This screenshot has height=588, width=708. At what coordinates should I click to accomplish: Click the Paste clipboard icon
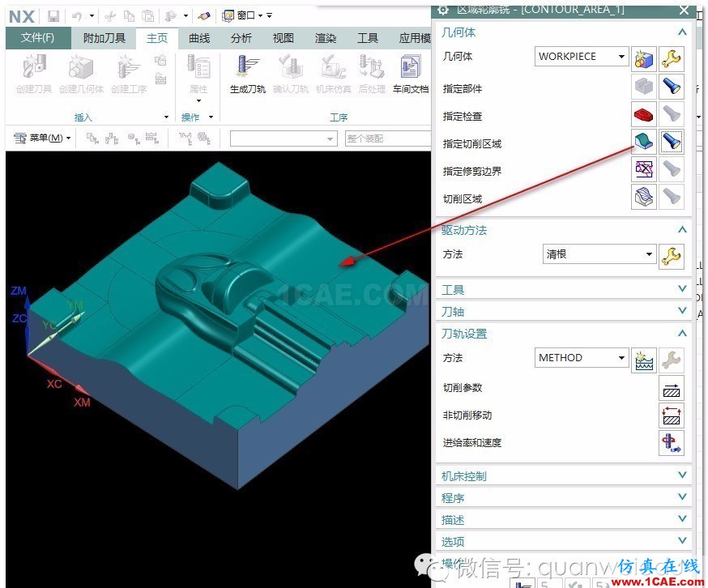147,17
